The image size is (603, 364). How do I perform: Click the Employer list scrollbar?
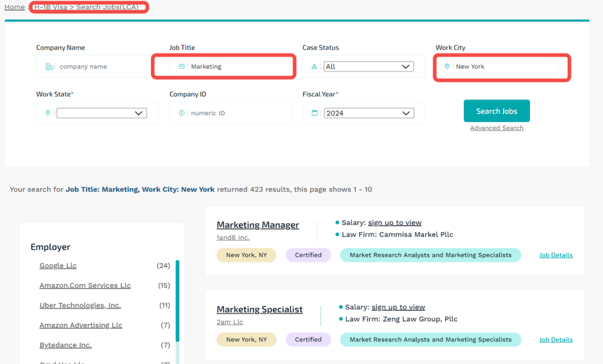(x=177, y=301)
